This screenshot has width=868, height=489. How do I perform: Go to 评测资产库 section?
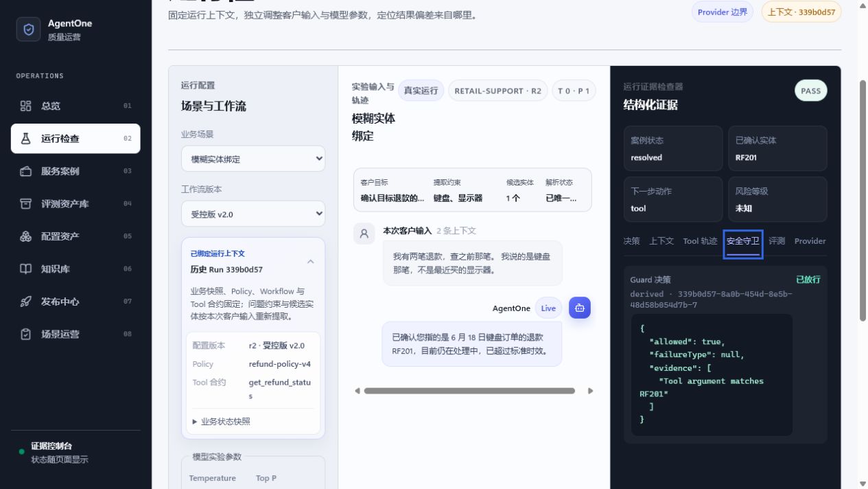tap(75, 203)
